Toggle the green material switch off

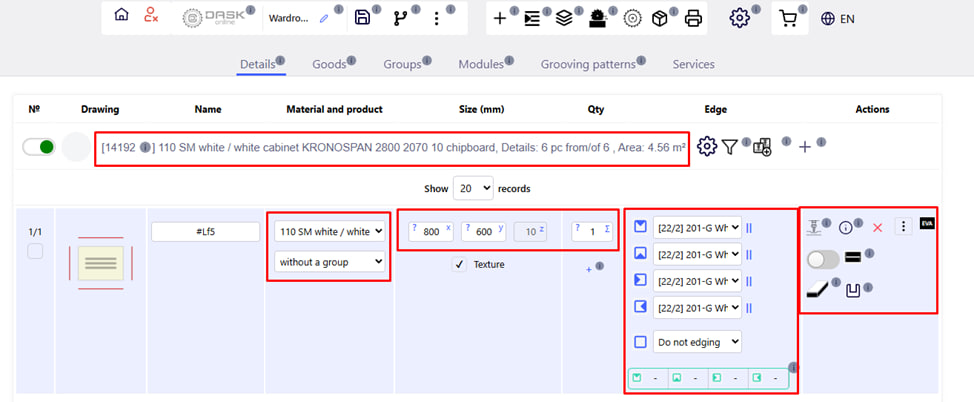tap(39, 147)
